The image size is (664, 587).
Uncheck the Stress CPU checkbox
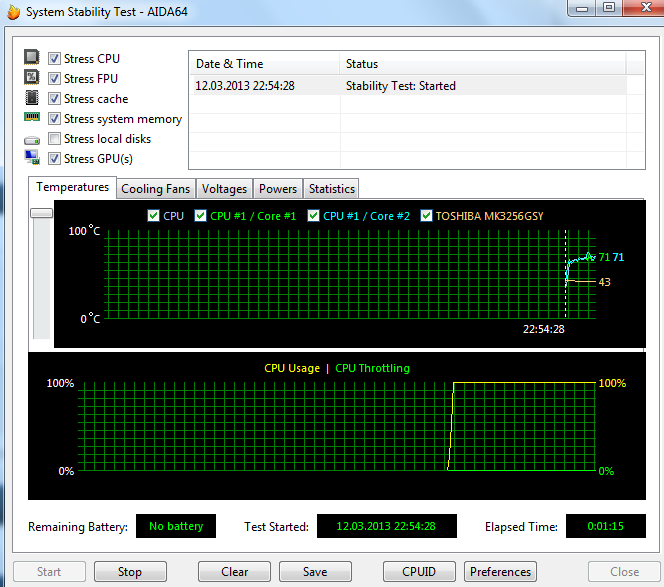click(x=54, y=58)
